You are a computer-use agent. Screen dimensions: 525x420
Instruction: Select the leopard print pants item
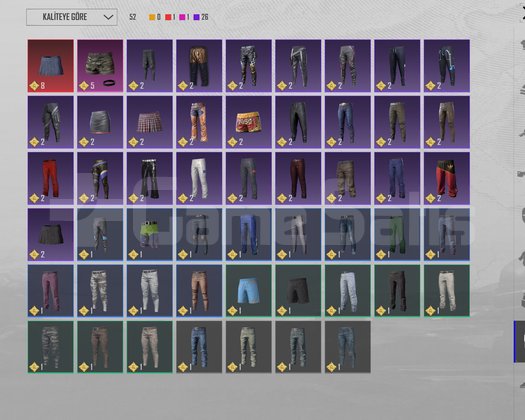tap(199, 66)
